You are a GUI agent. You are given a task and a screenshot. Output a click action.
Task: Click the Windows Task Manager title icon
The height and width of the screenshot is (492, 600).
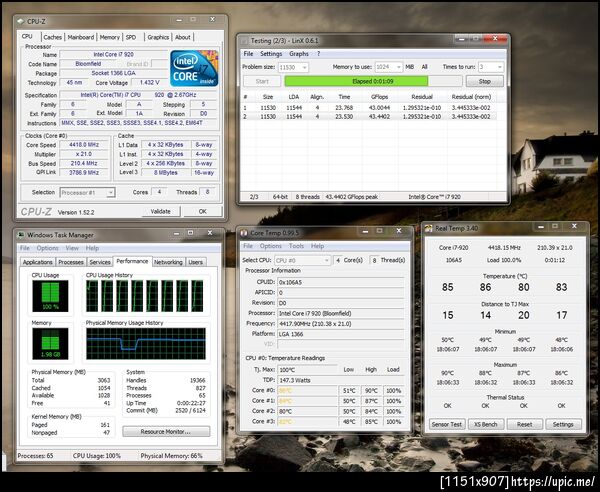click(21, 235)
